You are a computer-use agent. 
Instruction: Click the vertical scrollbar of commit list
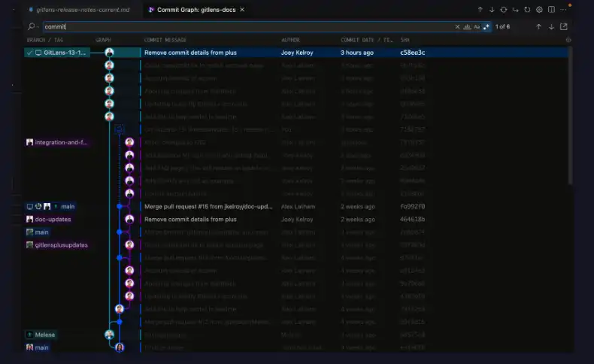tap(570, 116)
